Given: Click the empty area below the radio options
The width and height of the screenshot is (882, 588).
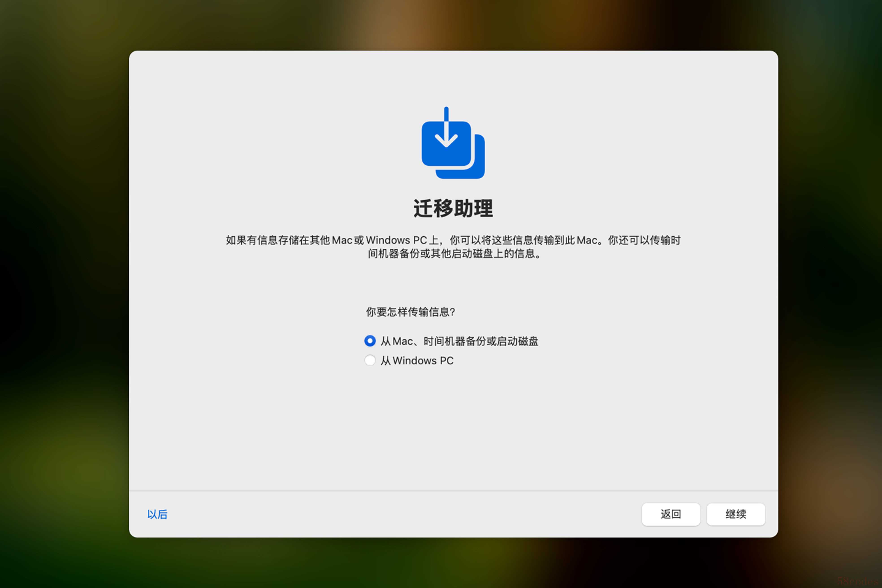Looking at the screenshot, I should 453,428.
